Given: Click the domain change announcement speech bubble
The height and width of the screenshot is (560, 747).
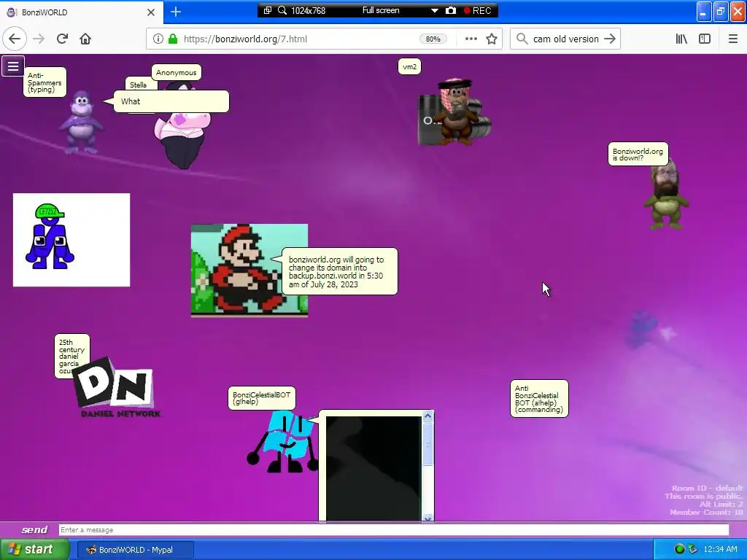Looking at the screenshot, I should [339, 271].
